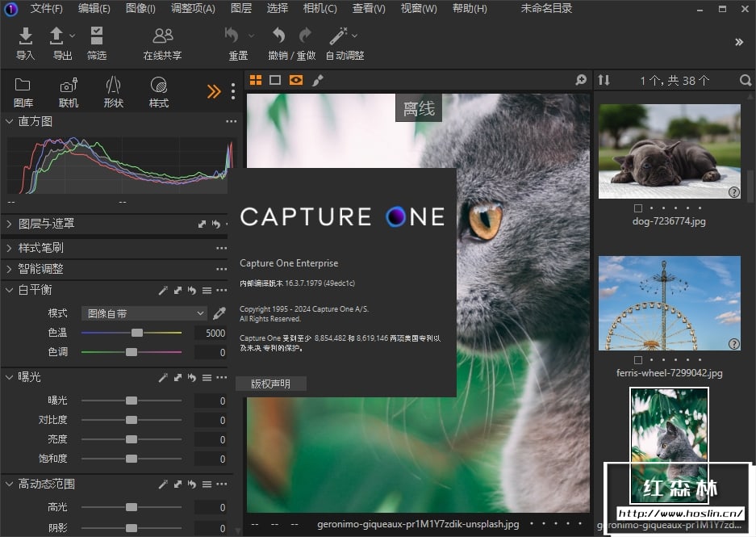Click the Cull (筛选) toolbar icon
Viewport: 756px width, 537px height.
coord(97,36)
